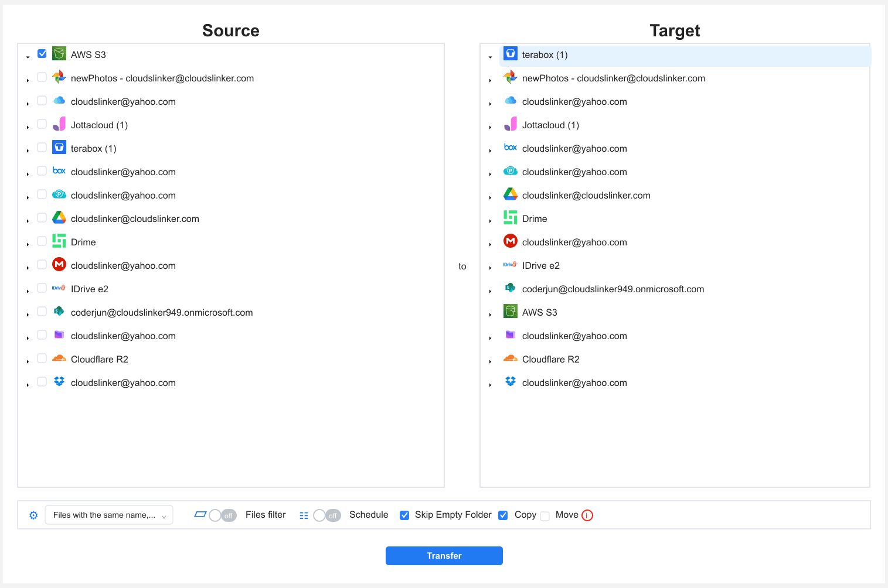This screenshot has height=588, width=888.
Task: Toggle the Schedule switch
Action: [x=327, y=515]
